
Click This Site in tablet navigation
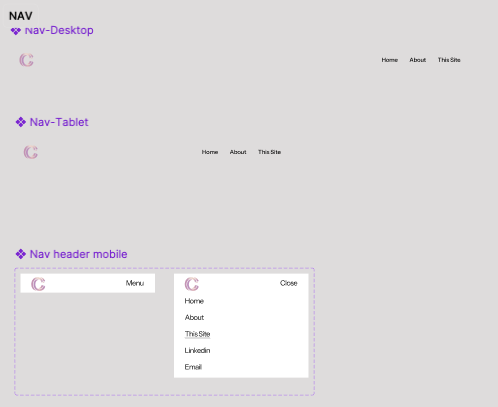[269, 152]
